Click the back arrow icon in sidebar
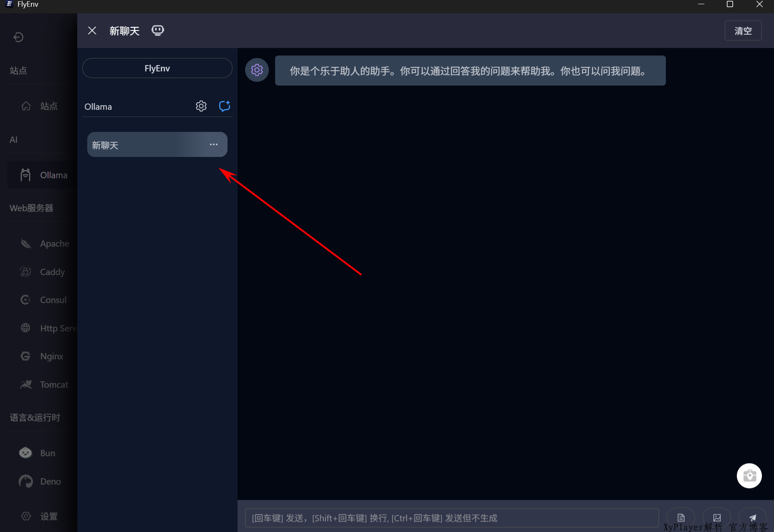The image size is (774, 532). pos(18,37)
